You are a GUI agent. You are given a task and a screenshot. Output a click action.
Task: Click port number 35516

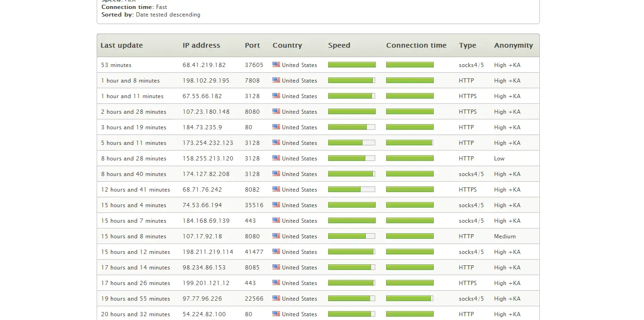[254, 205]
